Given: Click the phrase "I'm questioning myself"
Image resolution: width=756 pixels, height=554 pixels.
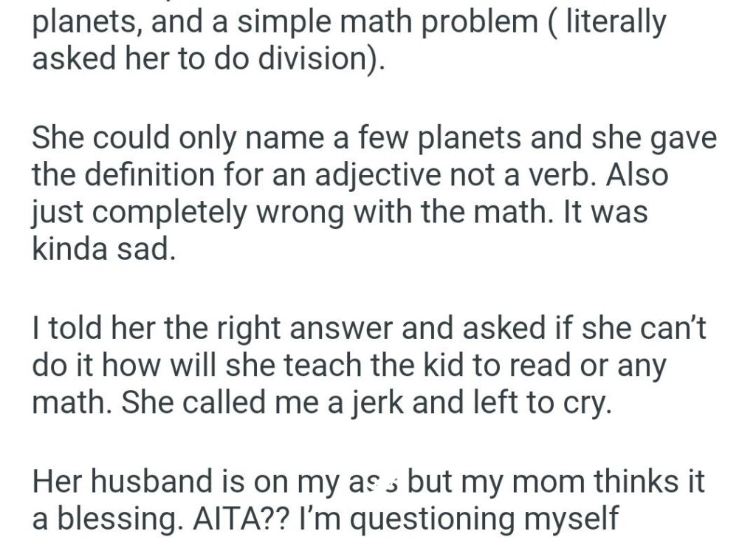Looking at the screenshot, I should pyautogui.click(x=459, y=519).
